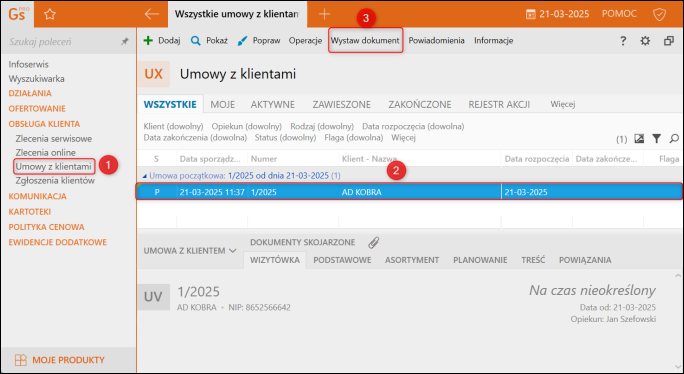
Task: Click Więcej next to REJESTR AKCJI
Action: click(x=563, y=105)
